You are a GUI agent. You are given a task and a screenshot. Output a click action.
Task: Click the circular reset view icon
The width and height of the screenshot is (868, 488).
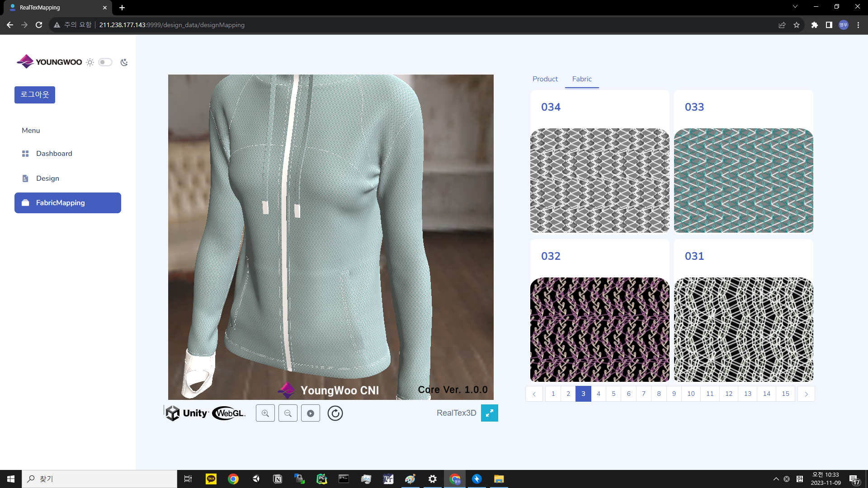335,413
